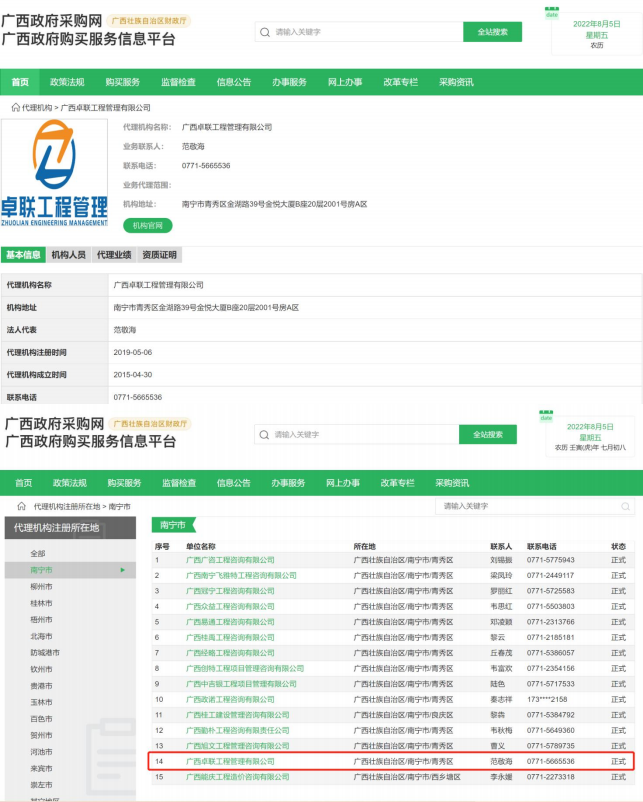
Task: Click the magnifier icon in the 南宁市 list page site search box
Action: coord(264,435)
